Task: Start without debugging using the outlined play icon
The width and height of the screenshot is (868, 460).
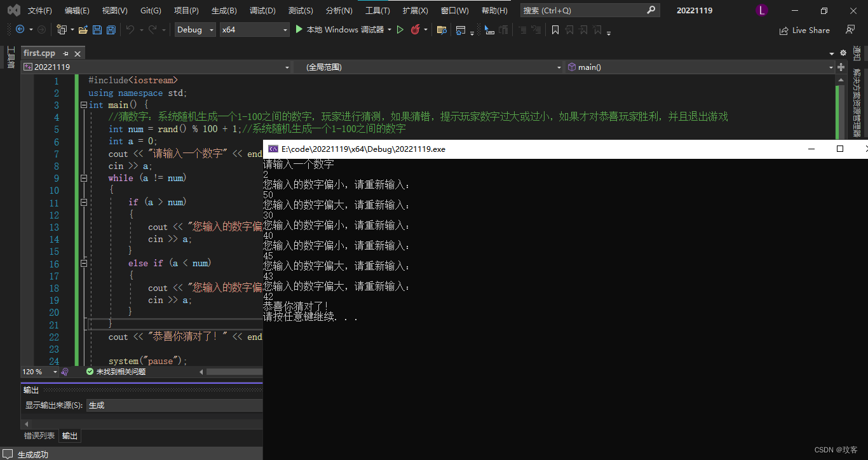Action: (x=400, y=30)
